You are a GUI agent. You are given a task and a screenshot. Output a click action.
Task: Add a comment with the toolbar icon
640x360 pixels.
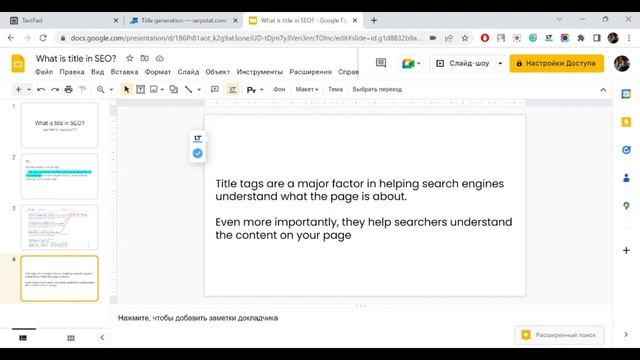coord(215,89)
